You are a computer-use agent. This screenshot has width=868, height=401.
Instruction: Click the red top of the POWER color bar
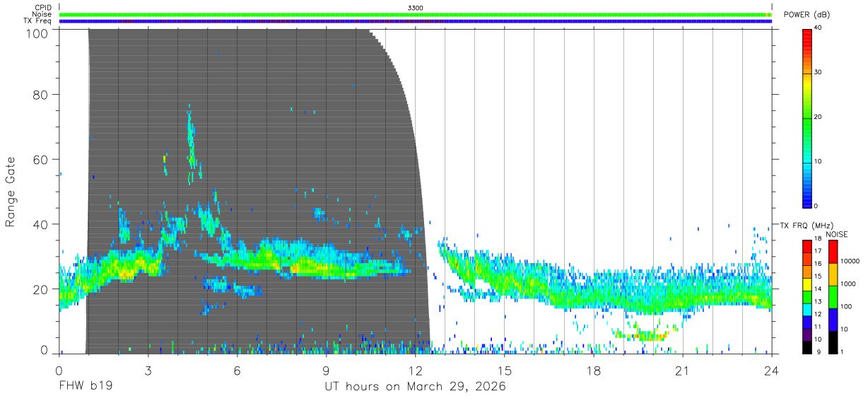coord(807,33)
